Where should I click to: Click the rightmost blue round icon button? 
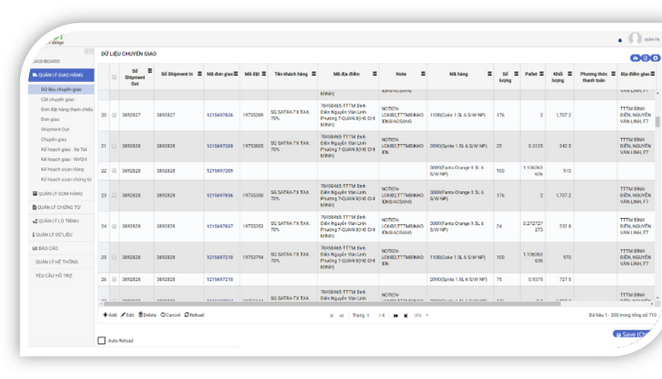tap(655, 58)
